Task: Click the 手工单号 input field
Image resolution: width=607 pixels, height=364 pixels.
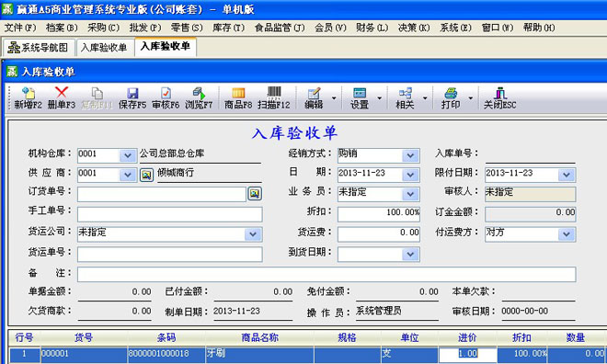Action: coord(170,214)
